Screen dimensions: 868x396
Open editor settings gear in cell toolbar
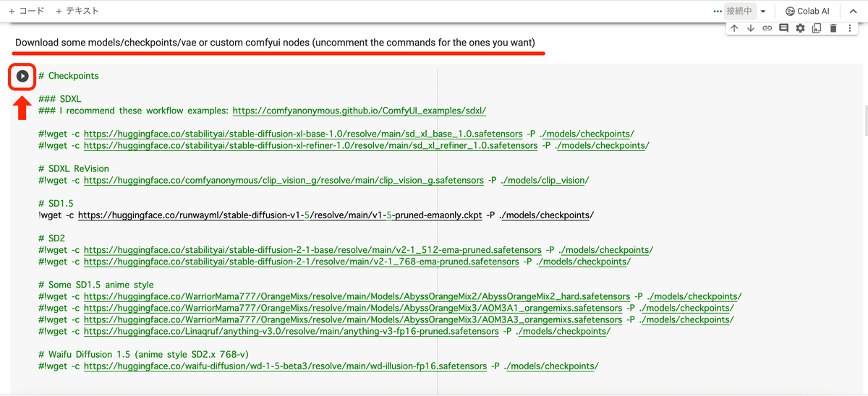pyautogui.click(x=800, y=28)
